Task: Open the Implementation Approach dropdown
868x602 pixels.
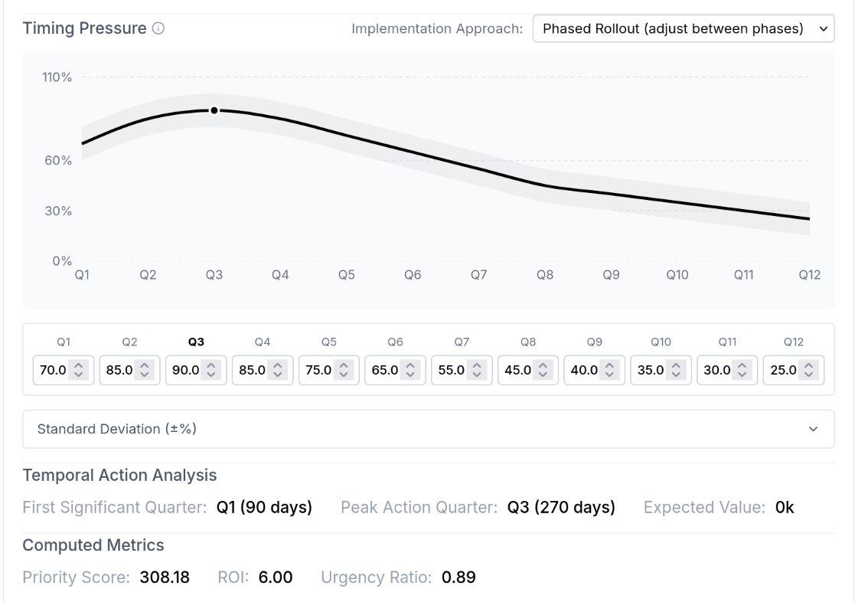Action: (x=683, y=28)
